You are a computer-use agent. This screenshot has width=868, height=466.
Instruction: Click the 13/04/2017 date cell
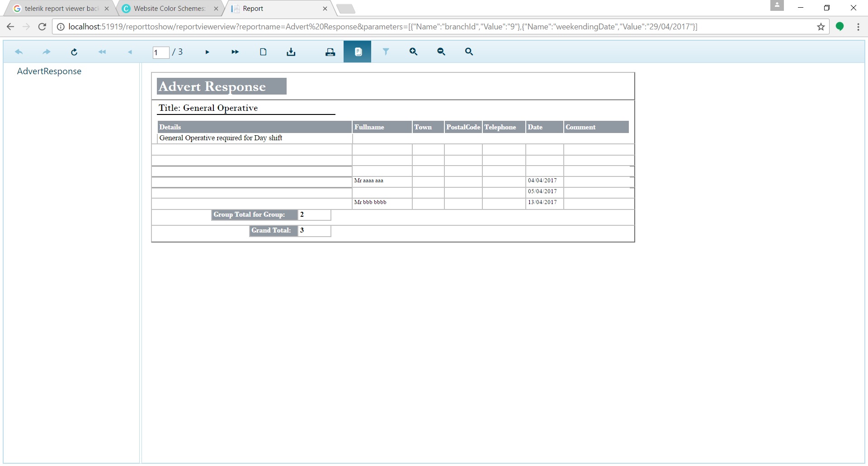545,204
